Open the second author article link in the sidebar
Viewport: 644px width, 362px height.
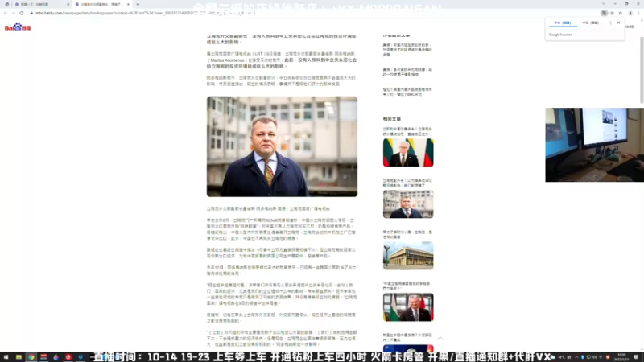pos(407,72)
